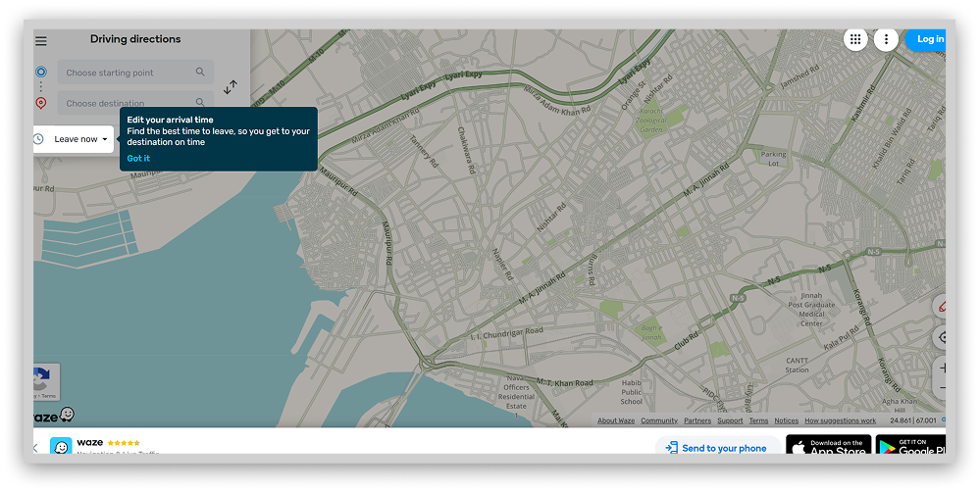Click the red destination pin icon

point(40,103)
